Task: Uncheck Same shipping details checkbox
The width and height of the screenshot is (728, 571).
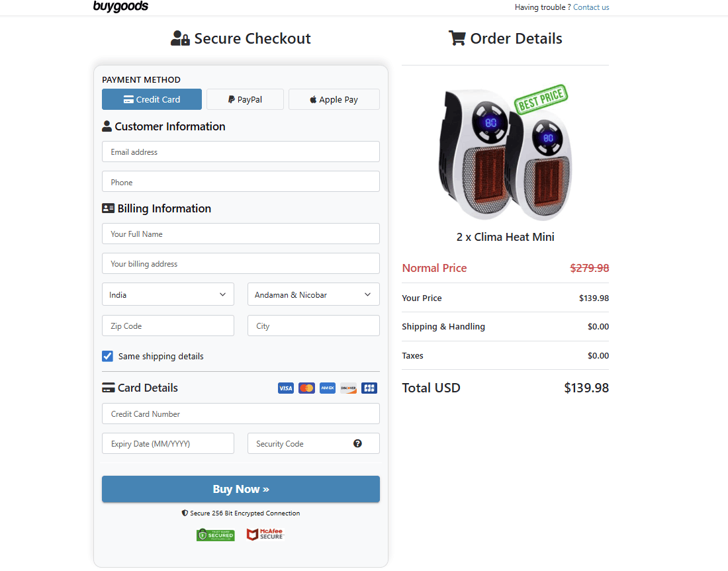Action: point(107,356)
